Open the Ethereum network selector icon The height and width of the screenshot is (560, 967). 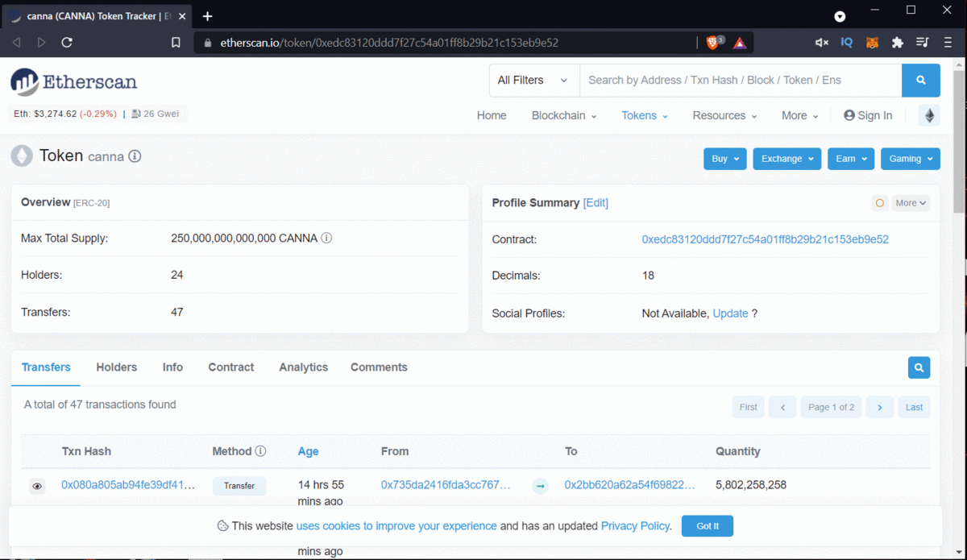[929, 115]
